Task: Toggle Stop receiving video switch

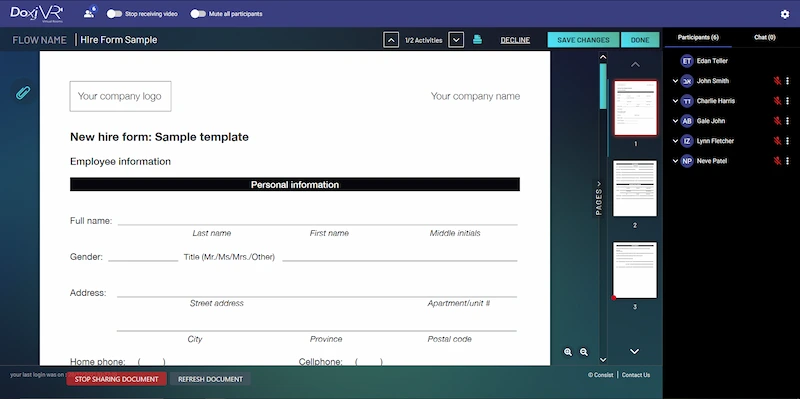Action: click(114, 14)
